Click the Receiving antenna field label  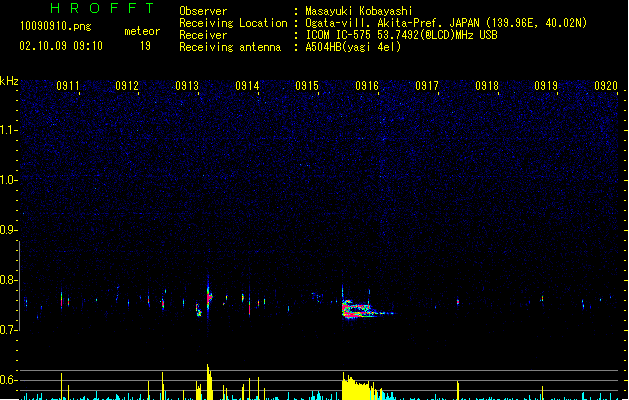coord(230,47)
